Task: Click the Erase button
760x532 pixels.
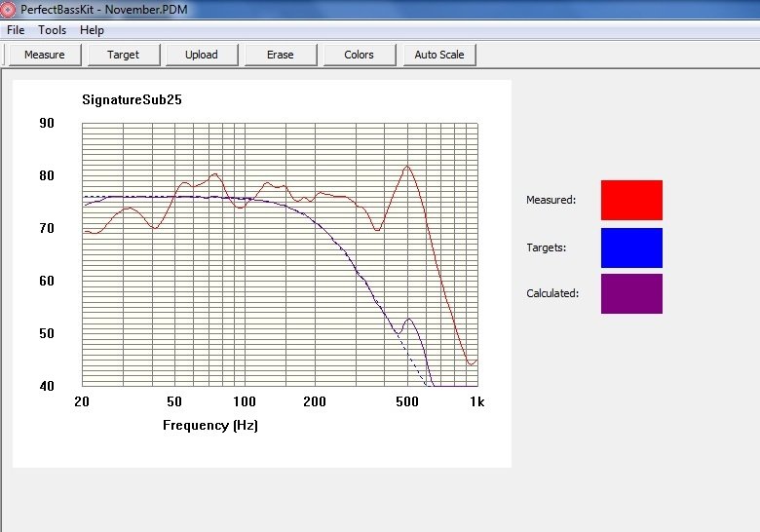Action: pos(281,55)
